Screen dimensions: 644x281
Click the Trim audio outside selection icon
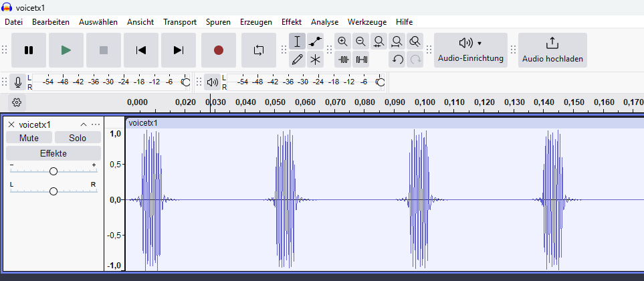point(343,59)
